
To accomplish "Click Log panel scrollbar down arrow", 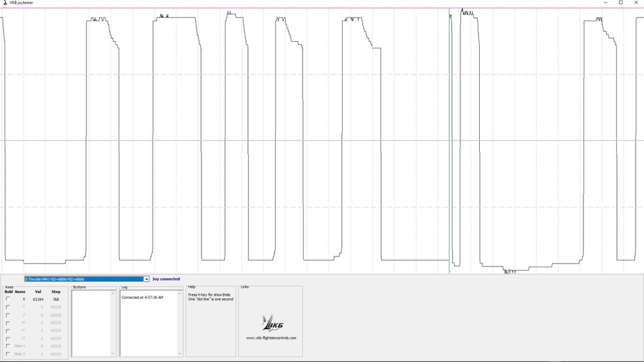I will point(180,354).
